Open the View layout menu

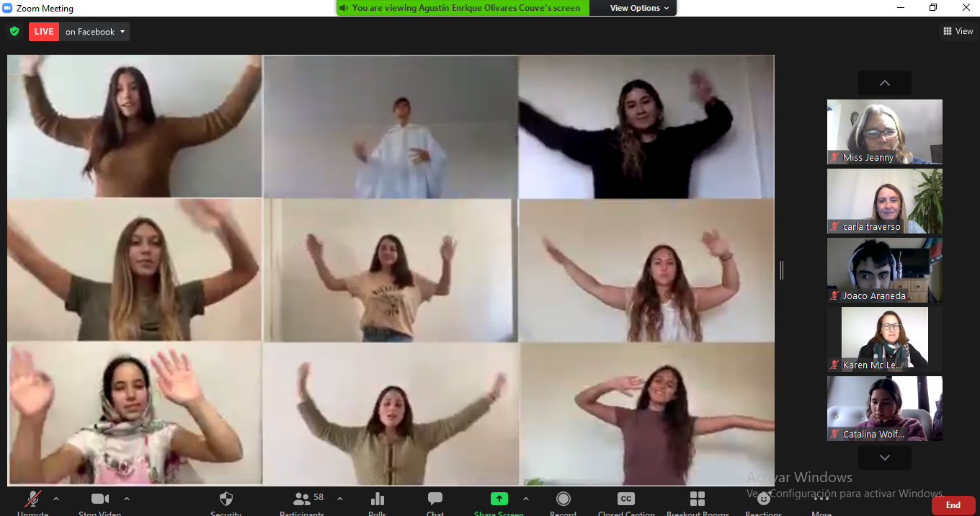(x=958, y=31)
